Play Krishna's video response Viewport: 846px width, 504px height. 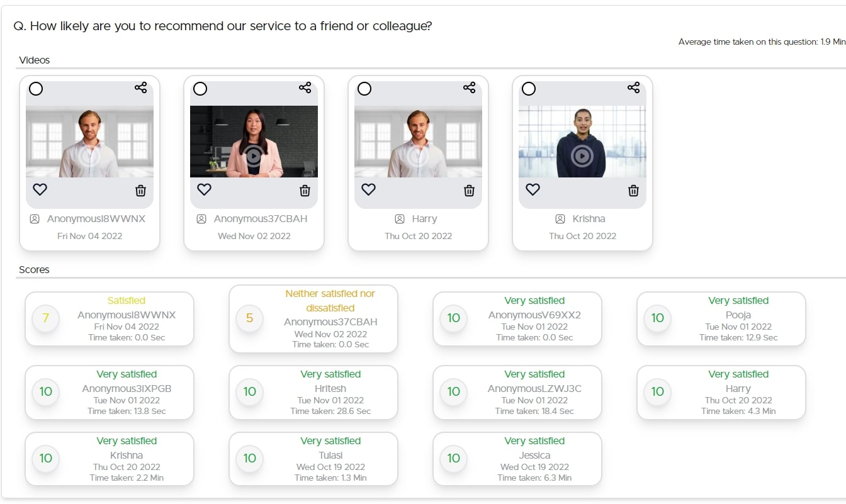tap(582, 155)
